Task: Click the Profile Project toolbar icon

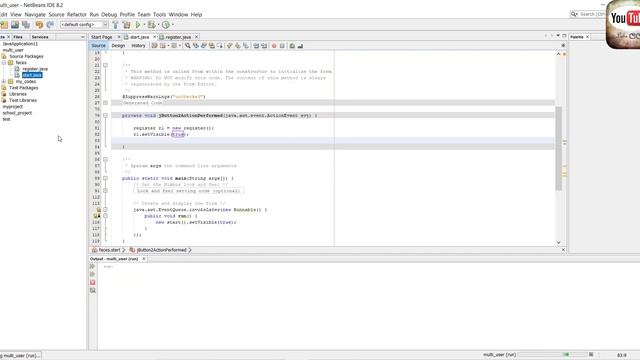Action: coord(165,25)
